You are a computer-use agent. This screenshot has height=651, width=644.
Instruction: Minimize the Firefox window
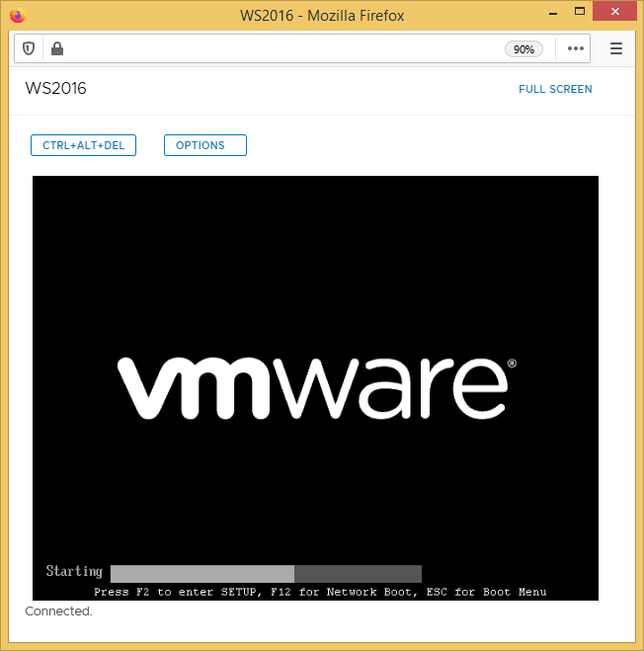(553, 13)
